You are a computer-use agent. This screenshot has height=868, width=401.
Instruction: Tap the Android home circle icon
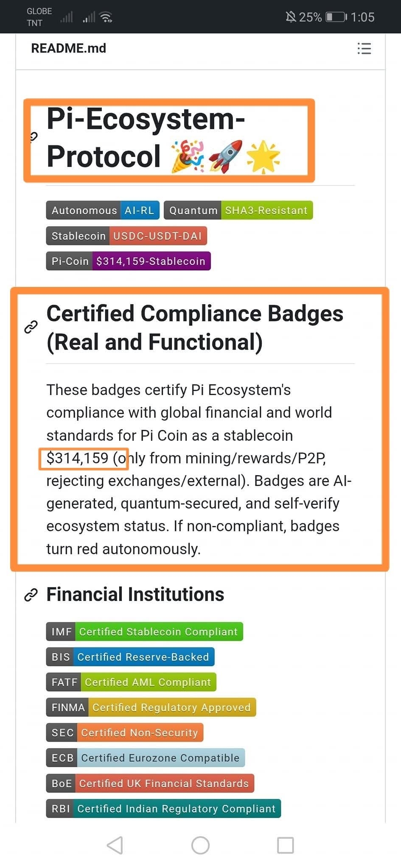(x=200, y=845)
